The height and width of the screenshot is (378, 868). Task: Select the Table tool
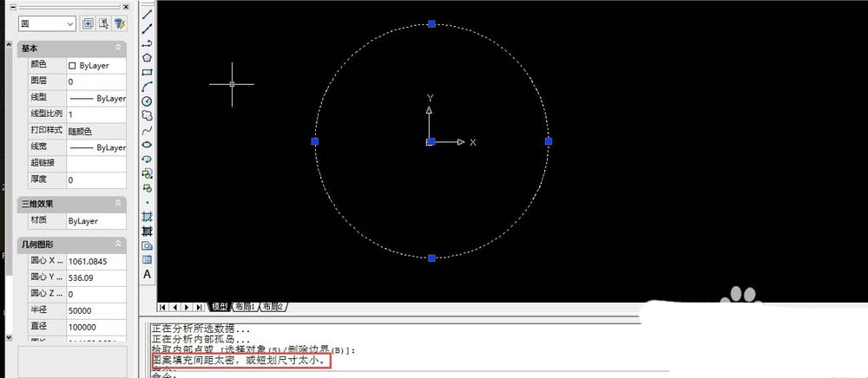[148, 260]
